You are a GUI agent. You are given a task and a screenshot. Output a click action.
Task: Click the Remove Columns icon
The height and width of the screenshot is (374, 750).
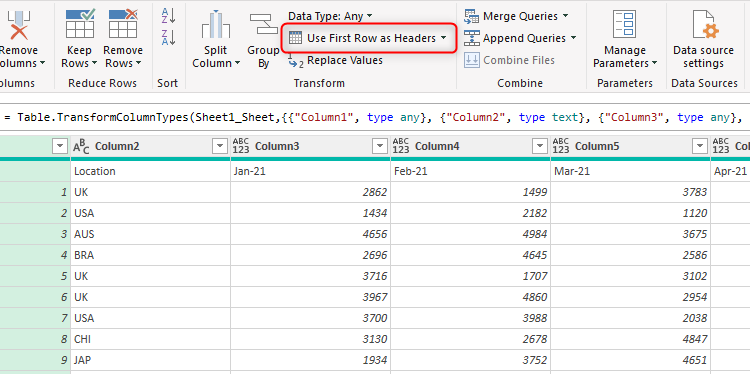[x=19, y=25]
